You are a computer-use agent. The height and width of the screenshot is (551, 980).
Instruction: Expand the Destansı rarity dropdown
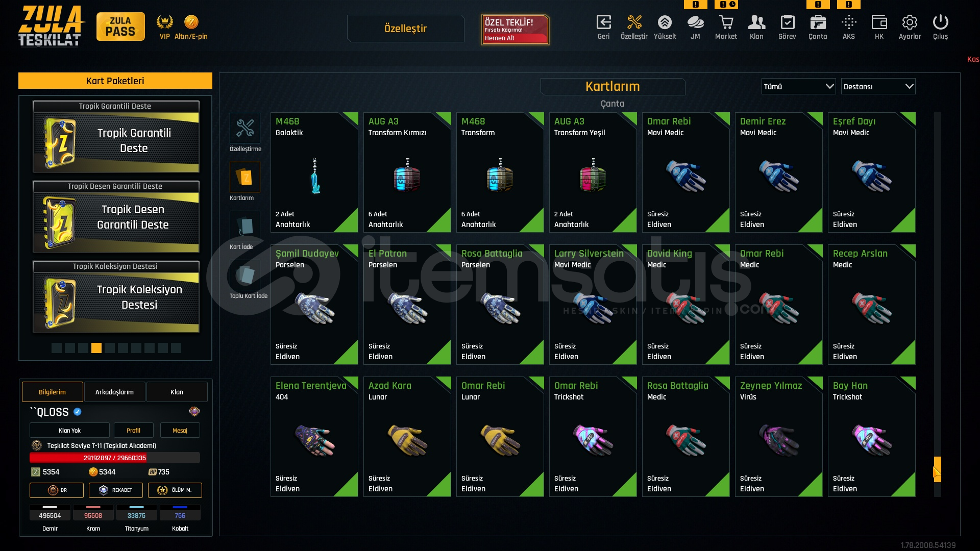[x=878, y=86]
